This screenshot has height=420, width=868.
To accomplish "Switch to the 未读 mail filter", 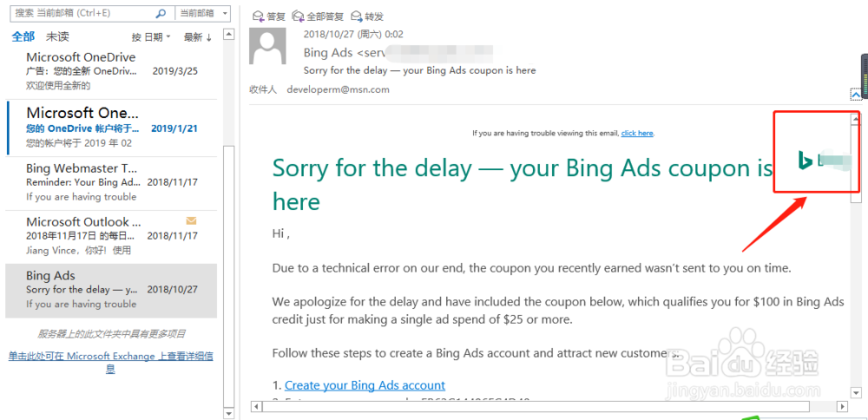I will [x=57, y=36].
